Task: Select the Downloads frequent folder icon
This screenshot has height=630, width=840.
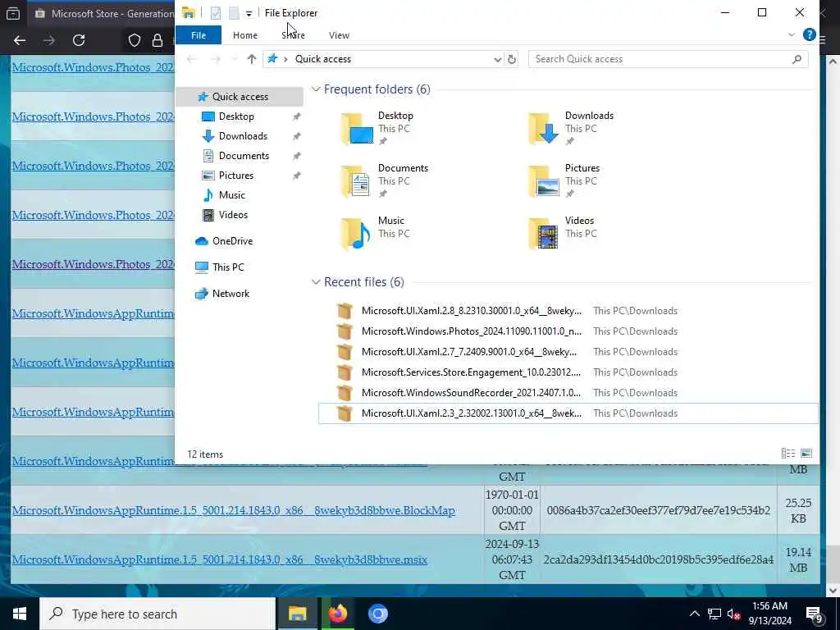Action: pyautogui.click(x=544, y=129)
